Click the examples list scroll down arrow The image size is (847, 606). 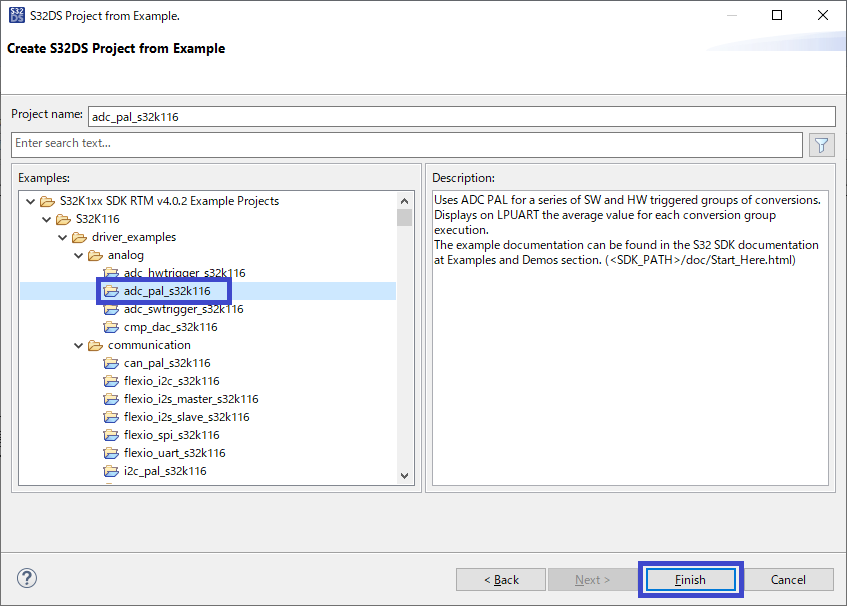click(404, 477)
